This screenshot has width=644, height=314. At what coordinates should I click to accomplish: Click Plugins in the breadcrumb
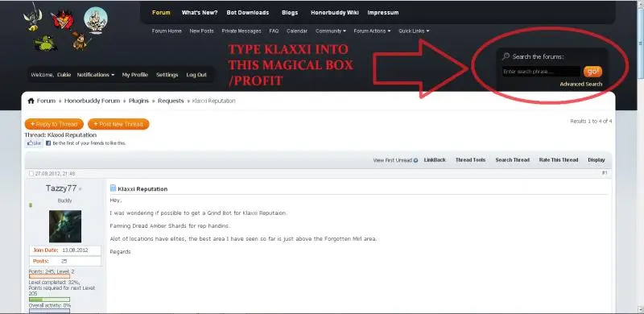(x=138, y=101)
